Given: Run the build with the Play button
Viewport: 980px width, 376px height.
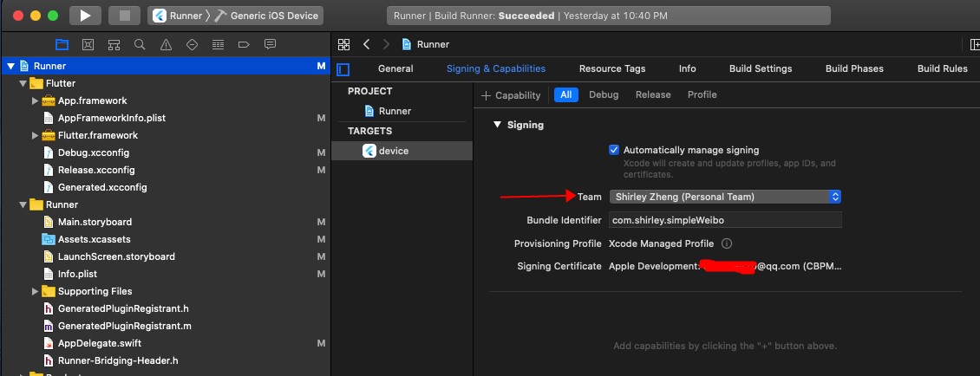Looking at the screenshot, I should pos(85,16).
